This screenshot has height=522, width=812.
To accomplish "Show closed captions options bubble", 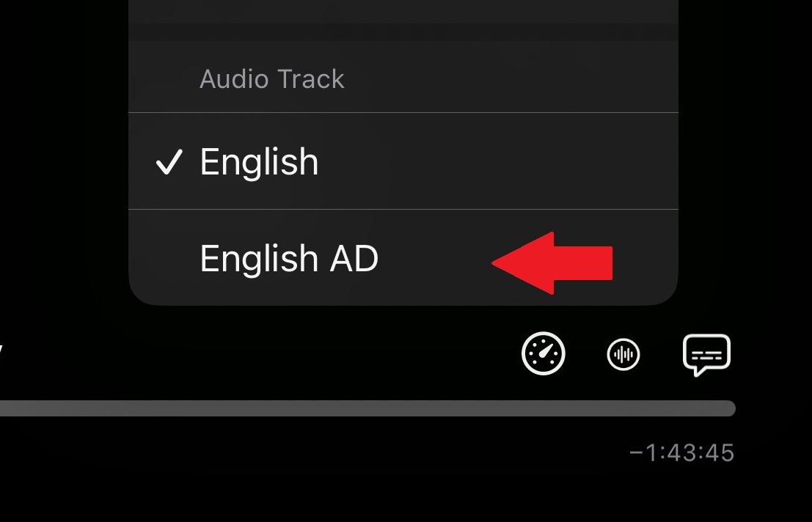I will [x=707, y=354].
